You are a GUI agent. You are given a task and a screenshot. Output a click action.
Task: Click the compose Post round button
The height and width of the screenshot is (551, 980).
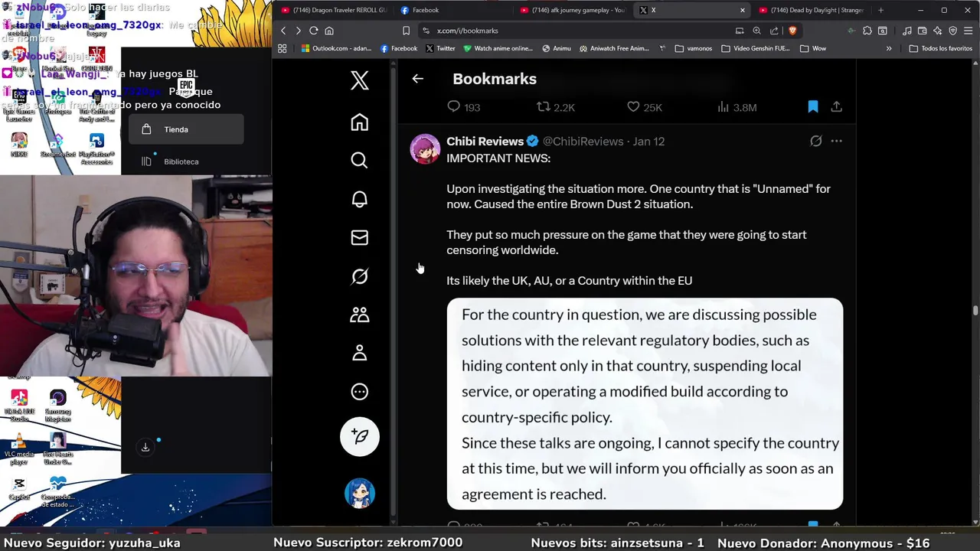coord(360,437)
